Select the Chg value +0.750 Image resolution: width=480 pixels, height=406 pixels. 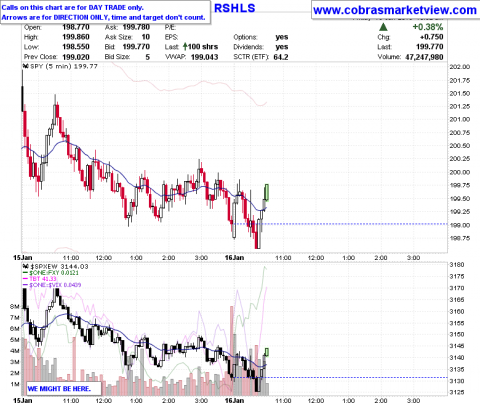pos(432,37)
